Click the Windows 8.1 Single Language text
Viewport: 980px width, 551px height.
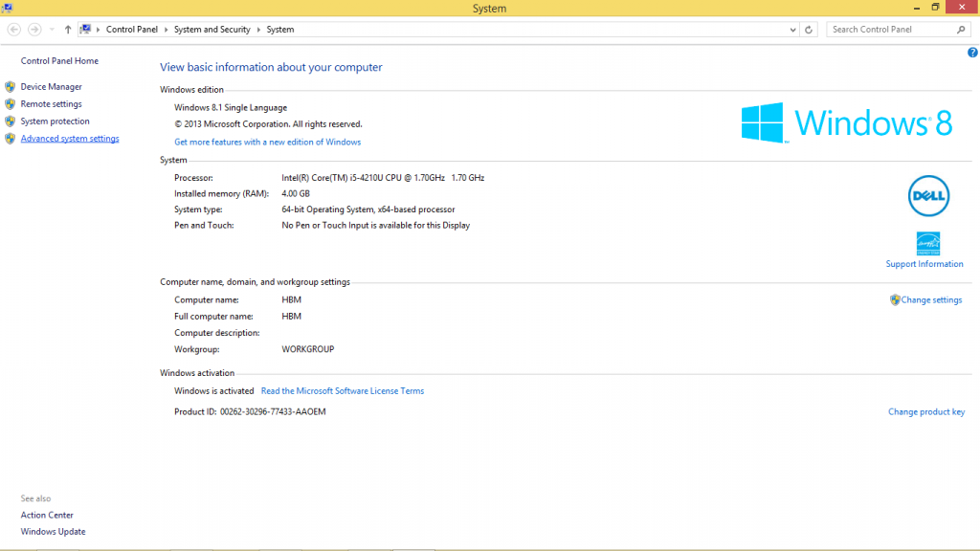(x=231, y=107)
